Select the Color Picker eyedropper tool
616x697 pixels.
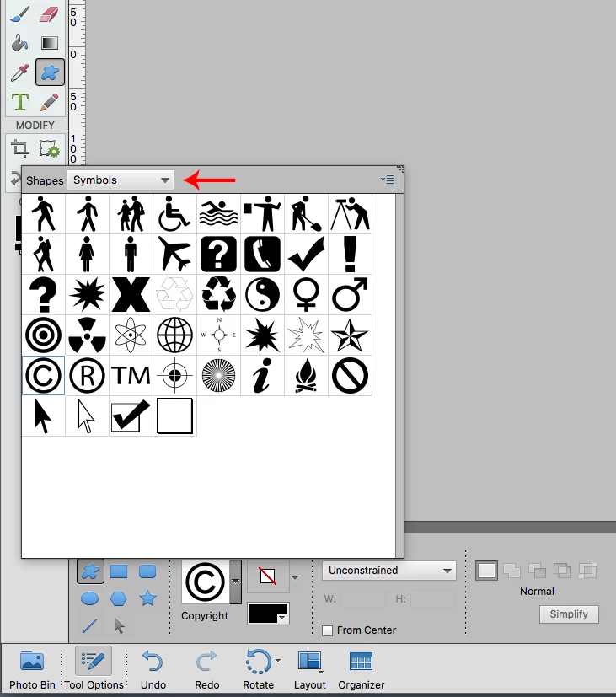[20, 72]
